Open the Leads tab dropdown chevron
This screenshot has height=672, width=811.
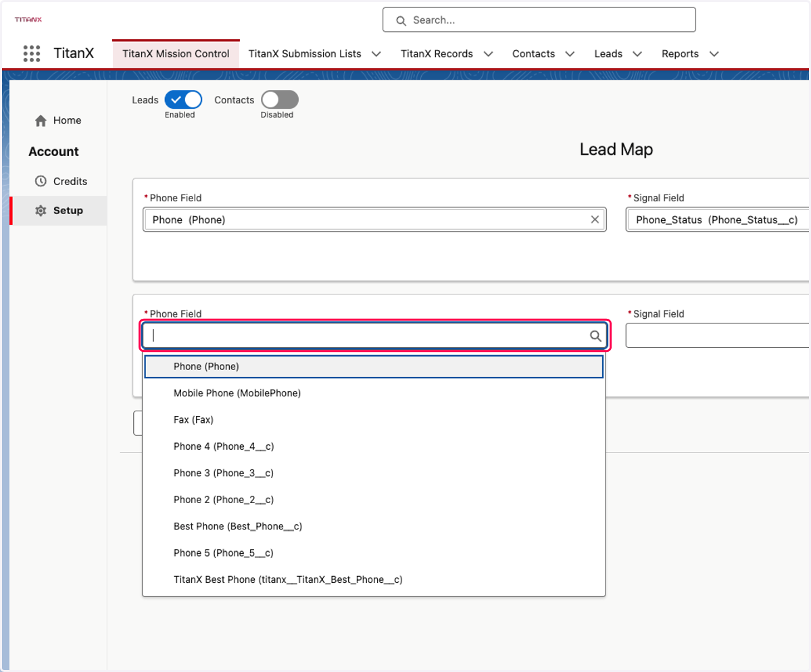(637, 54)
